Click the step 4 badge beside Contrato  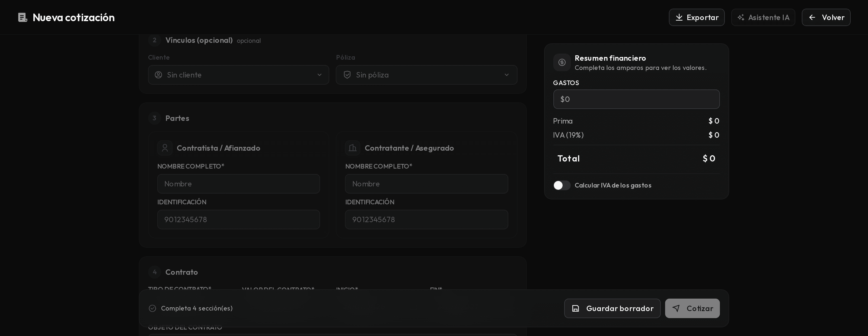pyautogui.click(x=154, y=272)
